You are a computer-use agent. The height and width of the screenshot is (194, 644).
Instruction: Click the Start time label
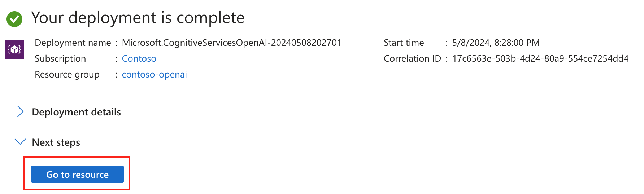click(x=404, y=43)
